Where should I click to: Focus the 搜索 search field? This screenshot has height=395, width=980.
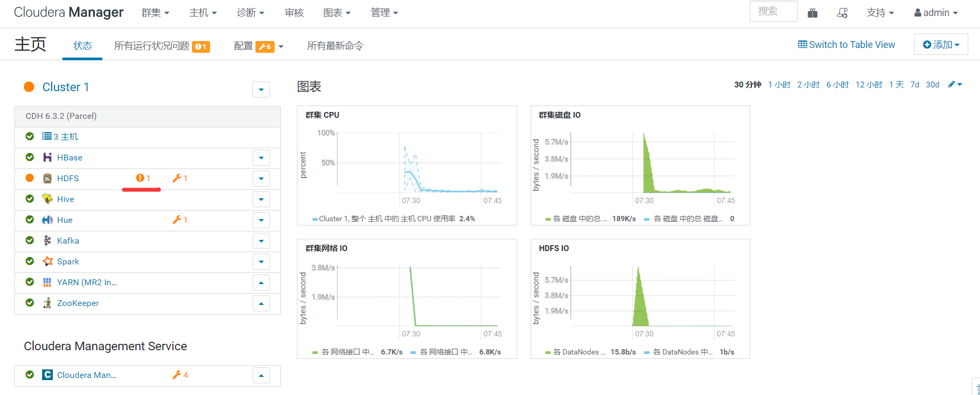click(x=773, y=11)
